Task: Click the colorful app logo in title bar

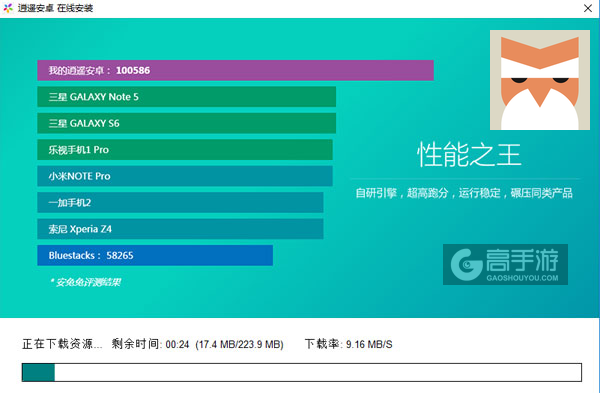Action: [8, 8]
